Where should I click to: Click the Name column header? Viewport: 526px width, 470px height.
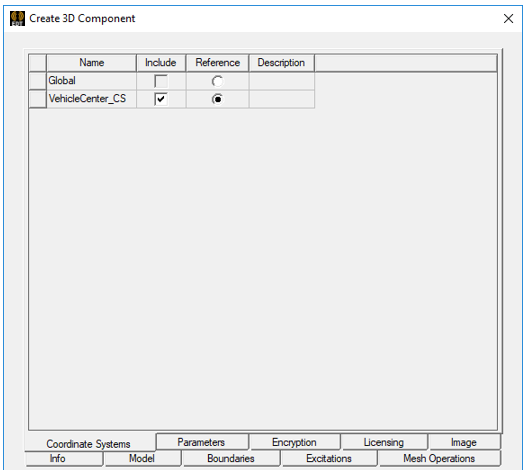click(91, 63)
